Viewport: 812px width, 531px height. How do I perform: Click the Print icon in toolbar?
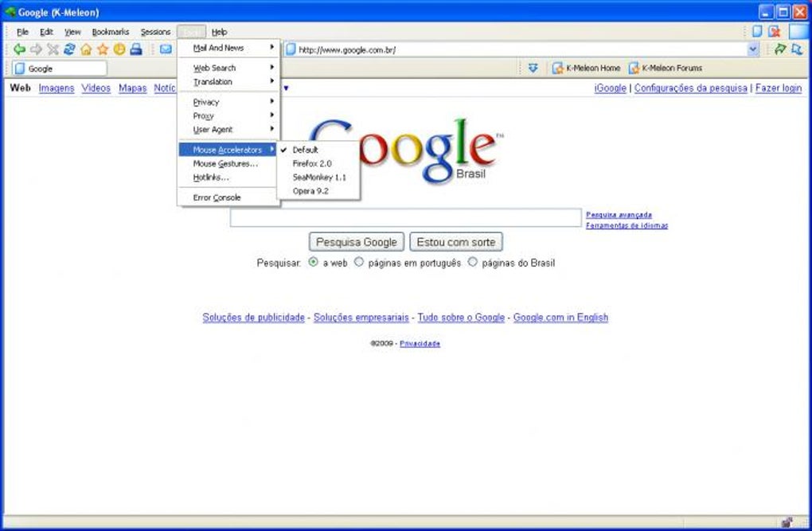pos(135,49)
